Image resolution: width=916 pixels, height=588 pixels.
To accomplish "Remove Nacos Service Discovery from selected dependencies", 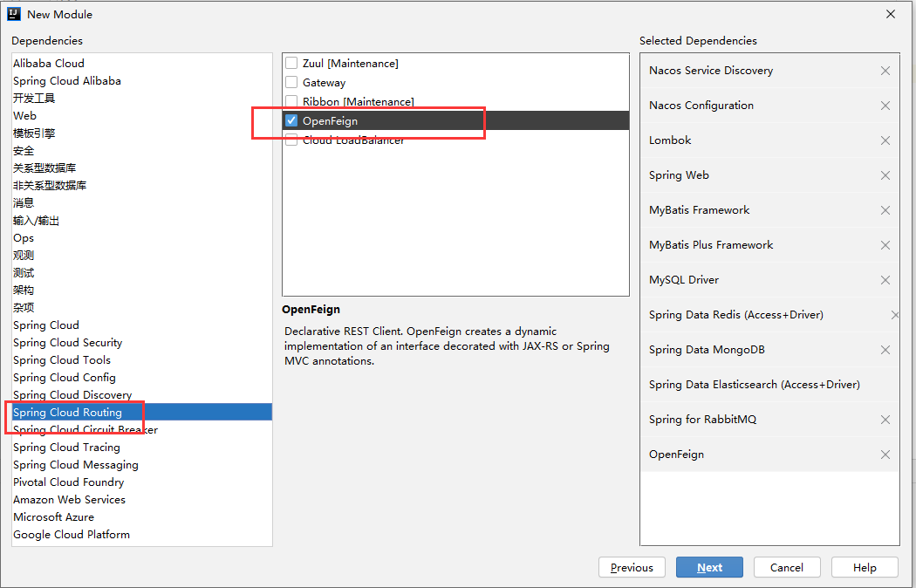I will 885,71.
